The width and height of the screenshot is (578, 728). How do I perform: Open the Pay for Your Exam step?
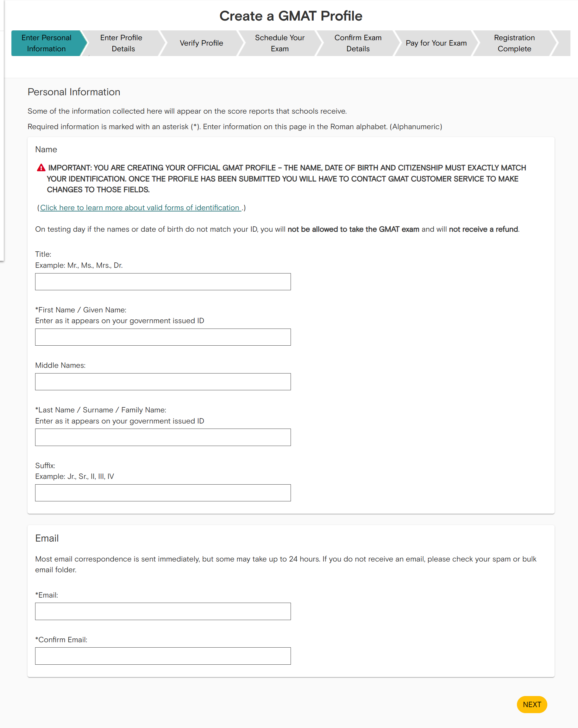[436, 43]
